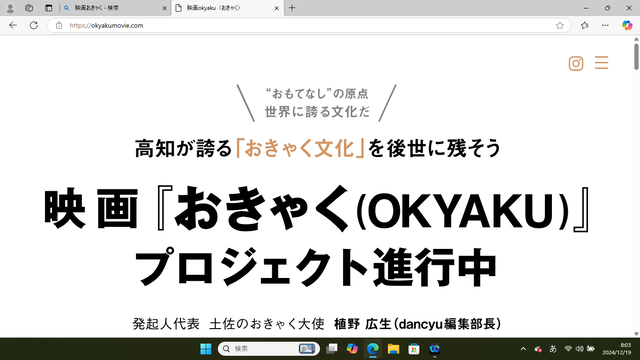View site information lock icon
The width and height of the screenshot is (640, 360).
pyautogui.click(x=59, y=25)
